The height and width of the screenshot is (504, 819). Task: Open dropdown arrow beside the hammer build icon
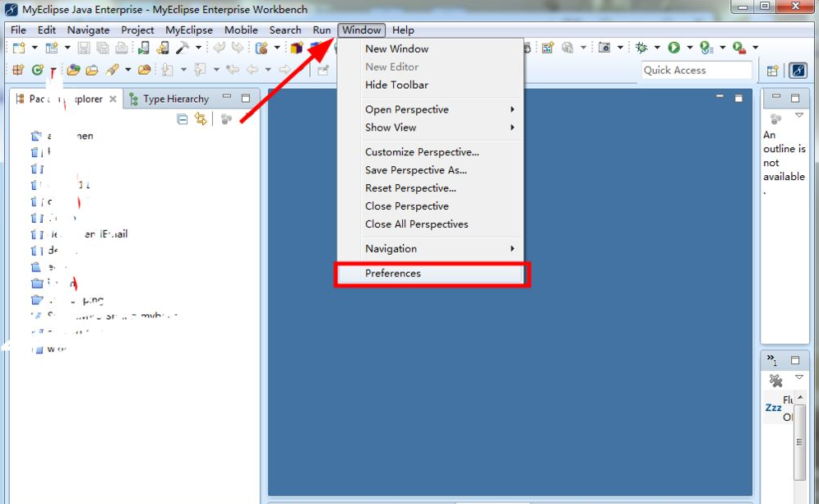(198, 48)
